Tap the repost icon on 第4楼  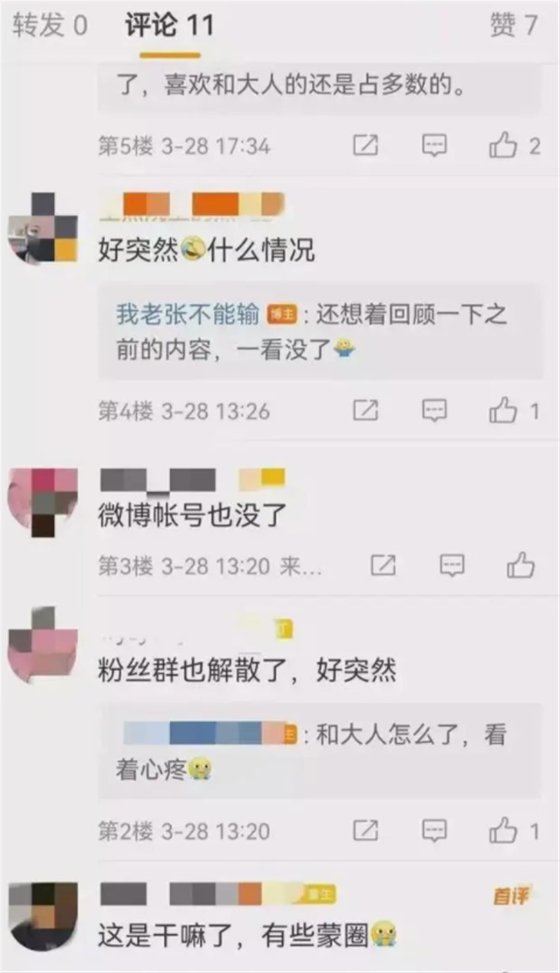pos(365,410)
